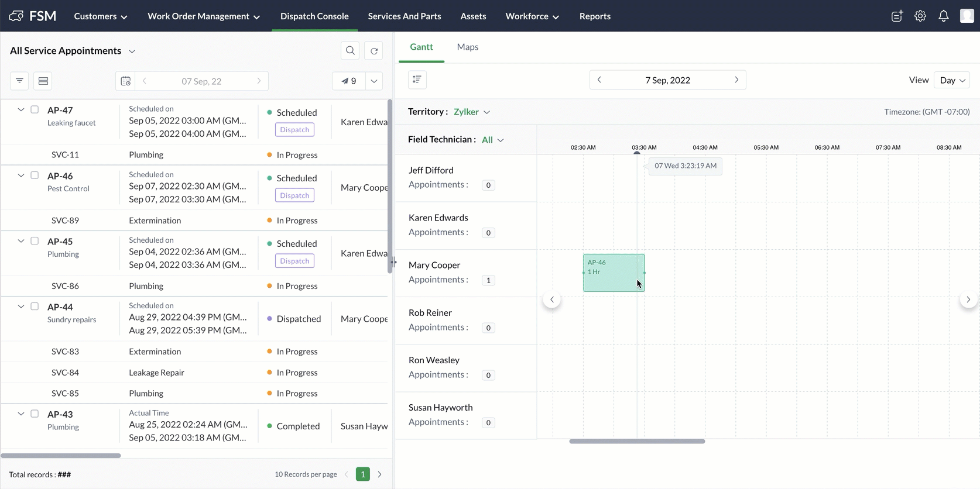This screenshot has width=980, height=489.
Task: Check the AP-47 appointment checkbox
Action: (x=35, y=109)
